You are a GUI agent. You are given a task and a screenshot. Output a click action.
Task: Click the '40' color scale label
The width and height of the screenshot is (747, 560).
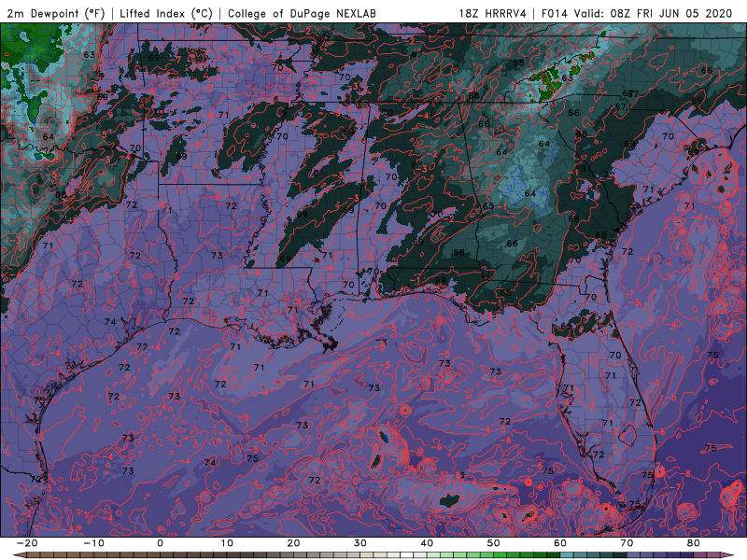(x=427, y=543)
